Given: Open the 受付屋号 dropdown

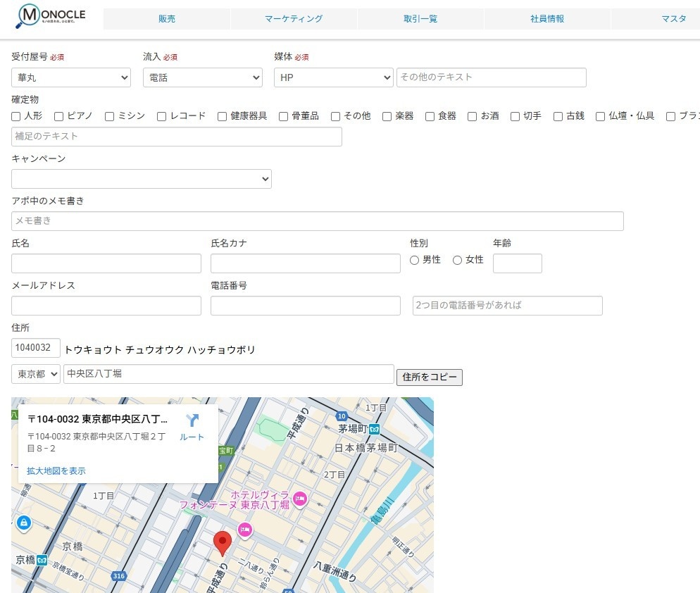Looking at the screenshot, I should 71,77.
